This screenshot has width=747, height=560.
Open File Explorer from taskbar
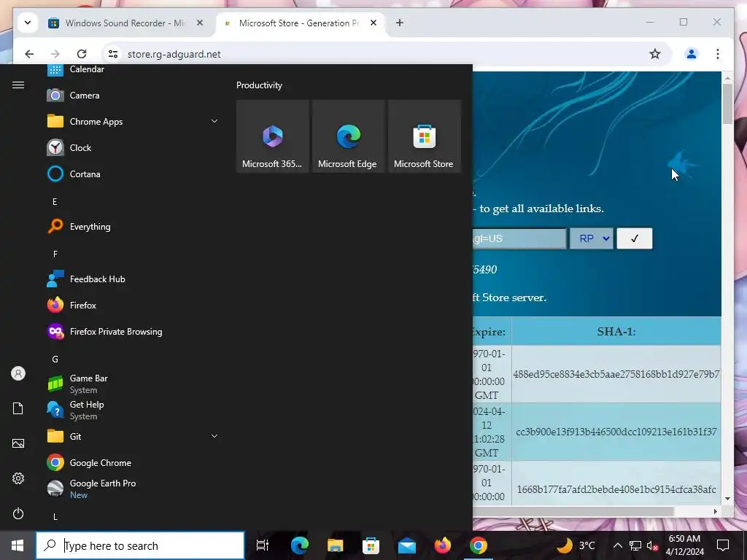[336, 545]
